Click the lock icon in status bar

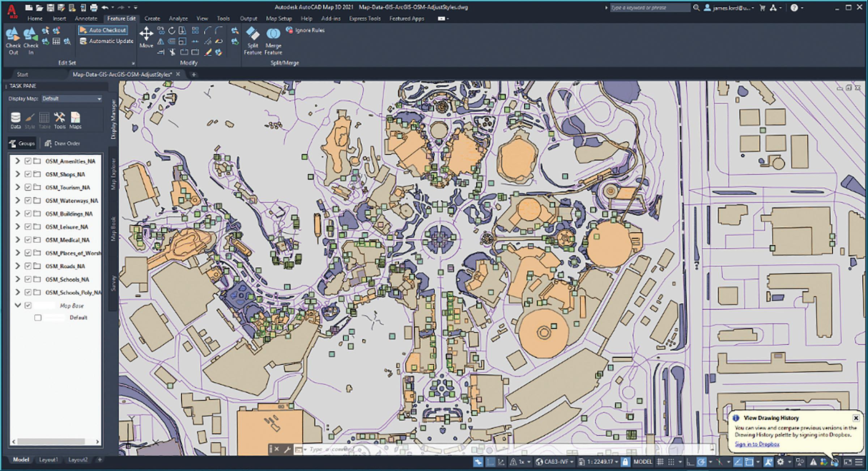pos(625,462)
